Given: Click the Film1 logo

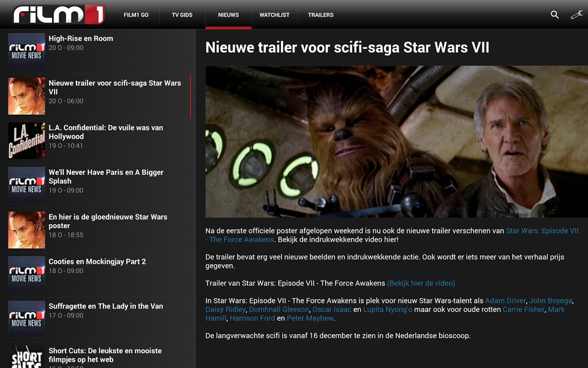Looking at the screenshot, I should 59,15.
